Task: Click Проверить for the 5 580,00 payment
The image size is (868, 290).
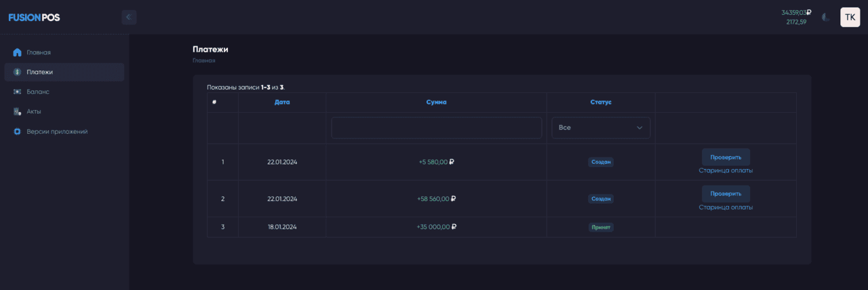Action: tap(726, 157)
